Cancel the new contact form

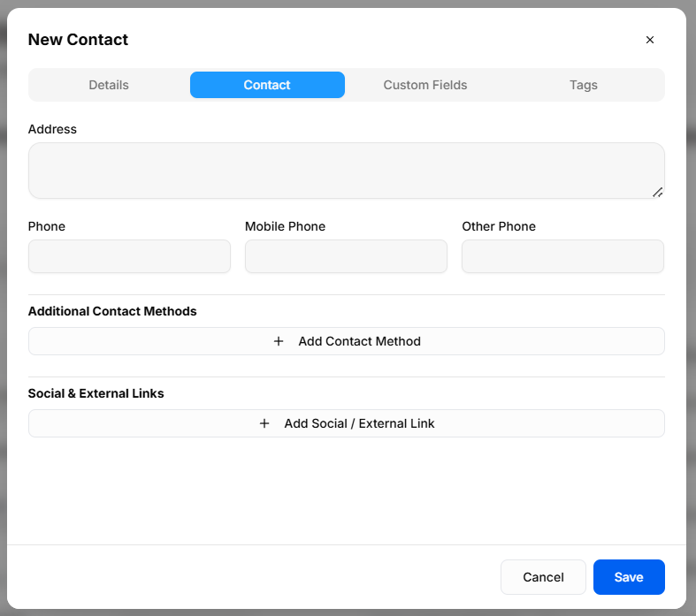543,577
